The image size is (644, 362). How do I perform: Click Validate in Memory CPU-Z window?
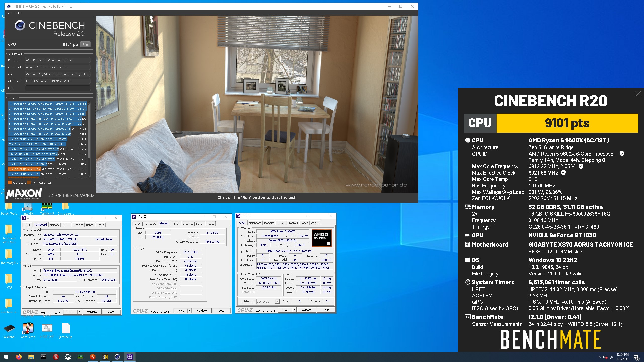point(202,311)
